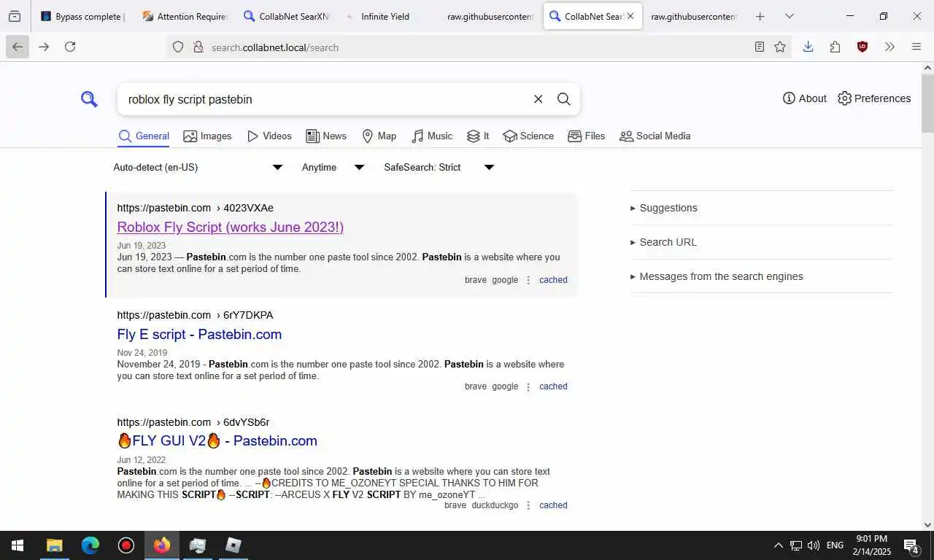Open cached copy of Roblox Fly Script
Image resolution: width=934 pixels, height=560 pixels.
553,280
